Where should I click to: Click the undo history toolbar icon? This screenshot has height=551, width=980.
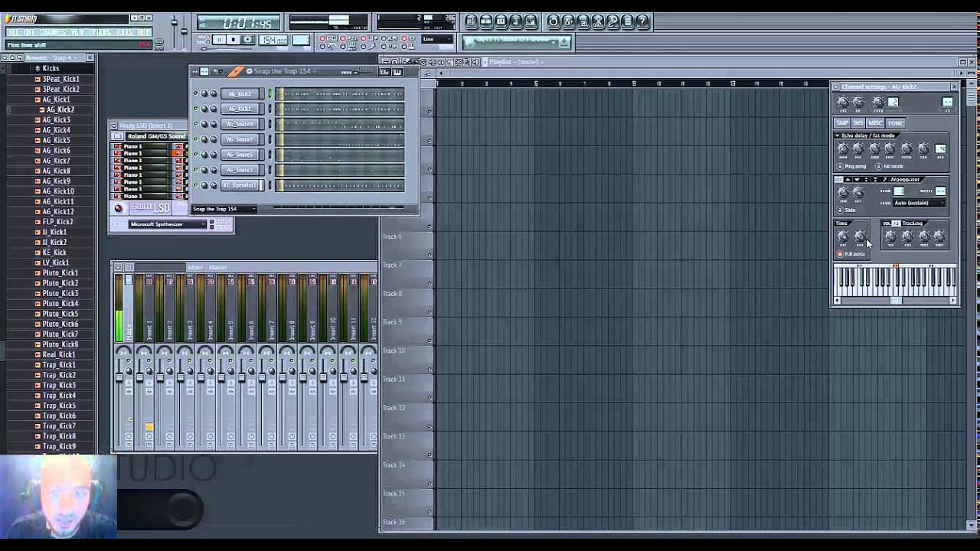[553, 21]
